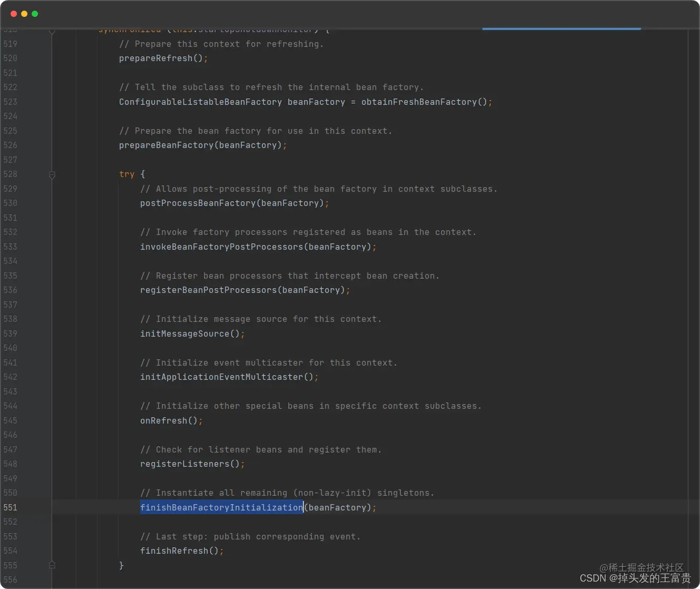Click the comment 'Prepare this context for refreshing.'
700x589 pixels.
[221, 44]
